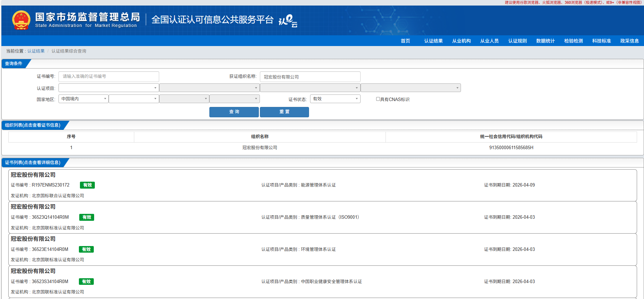Click the national emblem logo
644x299 pixels.
21,20
